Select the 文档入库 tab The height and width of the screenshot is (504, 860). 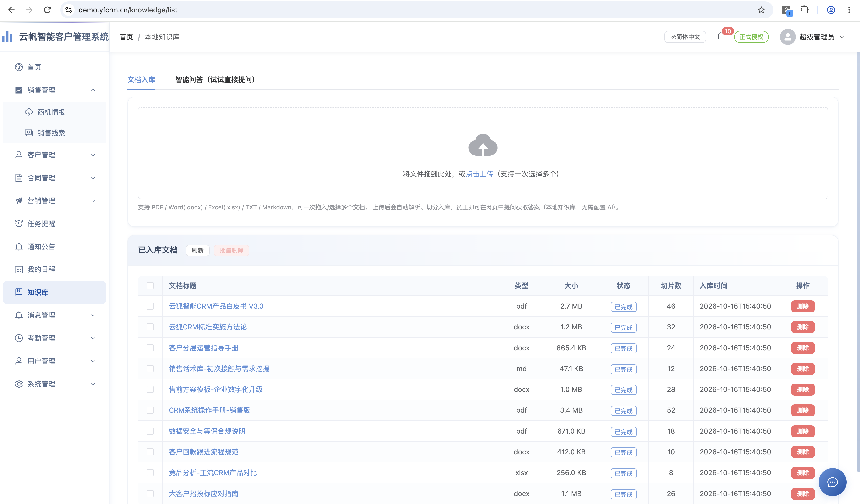[x=141, y=79]
